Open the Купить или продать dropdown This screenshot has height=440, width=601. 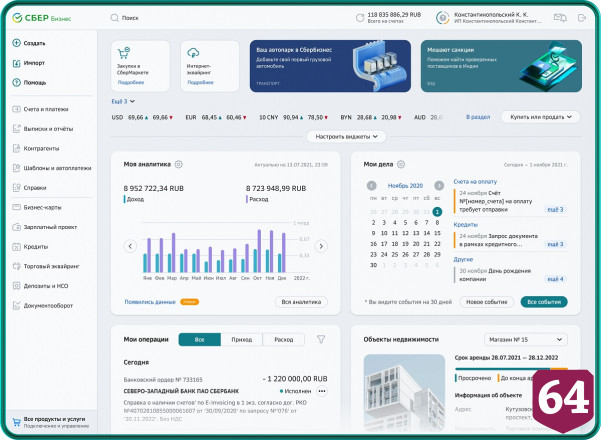tap(540, 117)
